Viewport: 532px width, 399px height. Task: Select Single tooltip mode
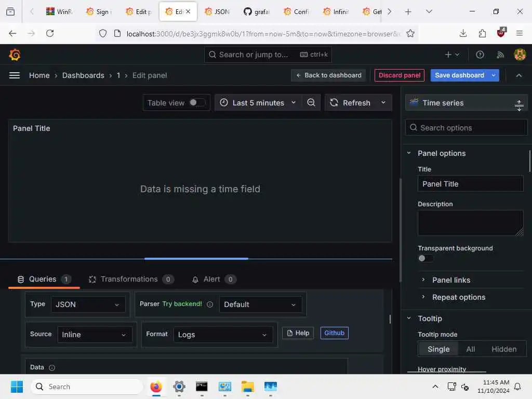point(438,349)
